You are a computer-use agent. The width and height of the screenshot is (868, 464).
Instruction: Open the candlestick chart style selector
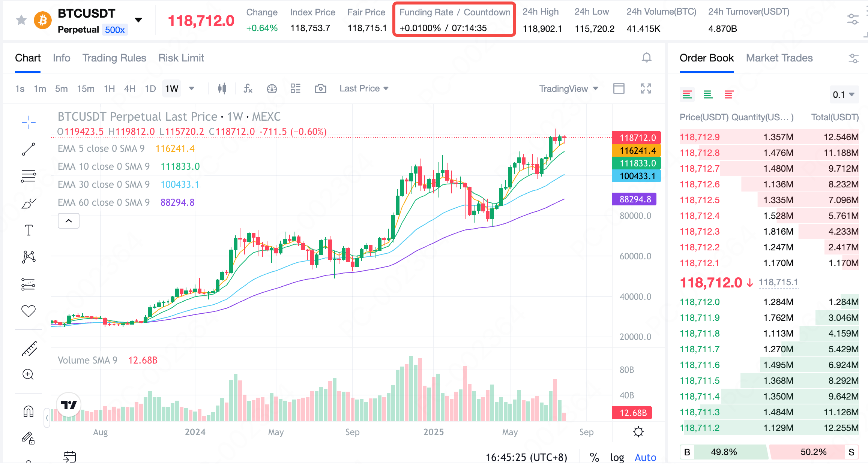(x=222, y=88)
